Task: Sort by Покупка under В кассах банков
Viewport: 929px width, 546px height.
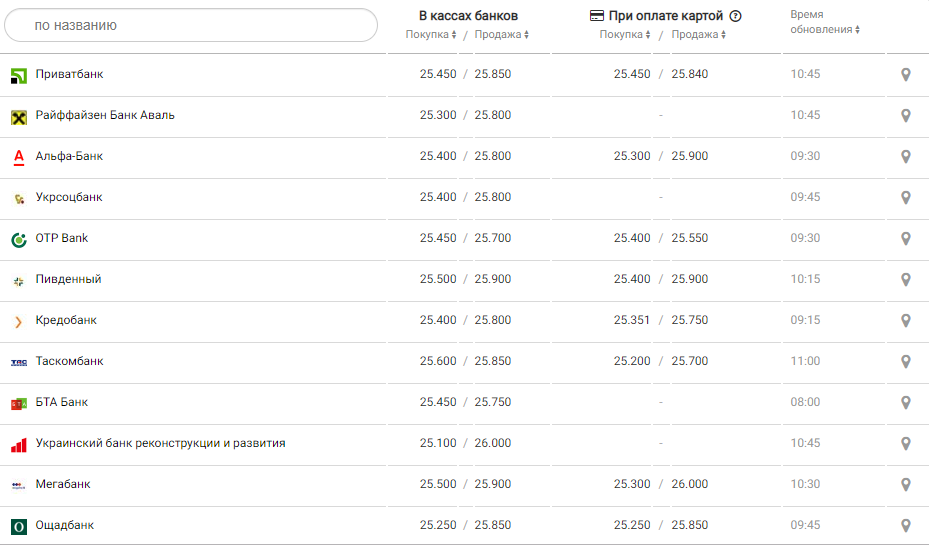Action: [431, 35]
